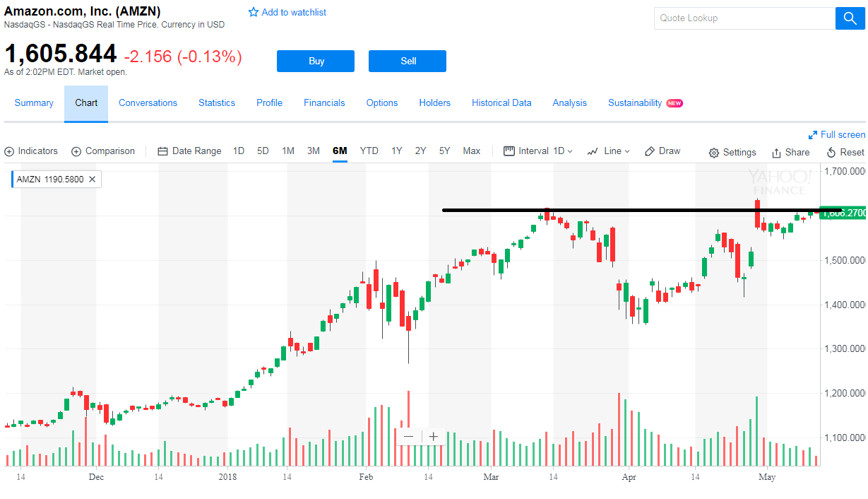The width and height of the screenshot is (868, 499).
Task: Switch to the YTD range
Action: click(x=369, y=151)
